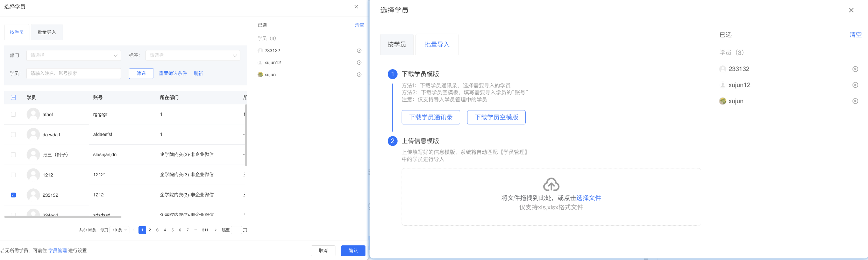Remove xujun in right dialog selected list
The image size is (868, 260).
[855, 101]
